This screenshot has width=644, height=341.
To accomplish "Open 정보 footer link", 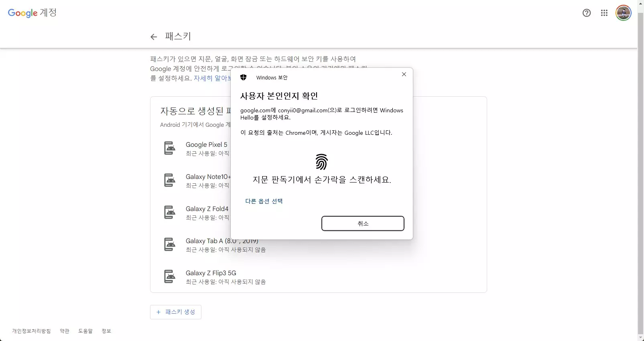I will click(x=106, y=331).
